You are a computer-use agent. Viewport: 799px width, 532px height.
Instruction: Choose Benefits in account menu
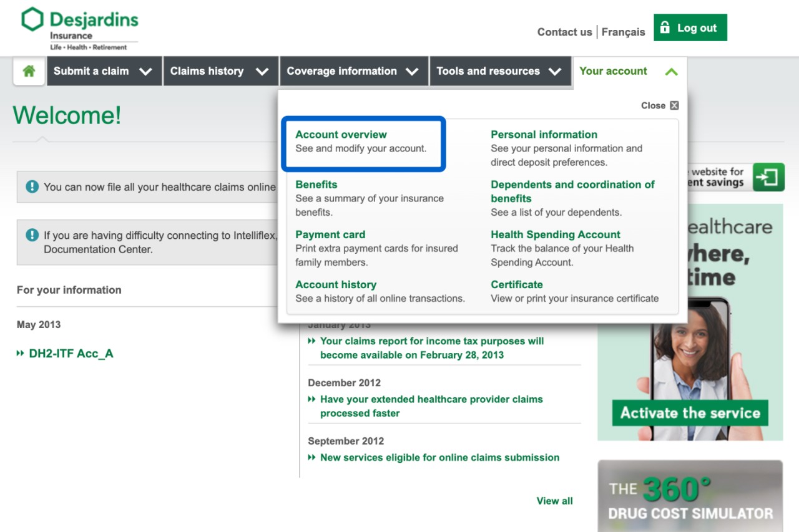[316, 185]
